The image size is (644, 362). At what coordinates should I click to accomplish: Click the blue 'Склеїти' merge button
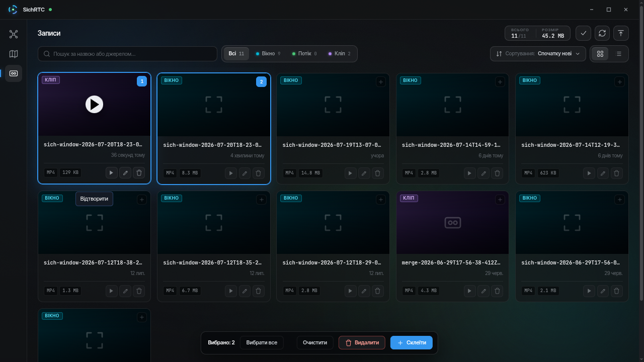pos(412,342)
